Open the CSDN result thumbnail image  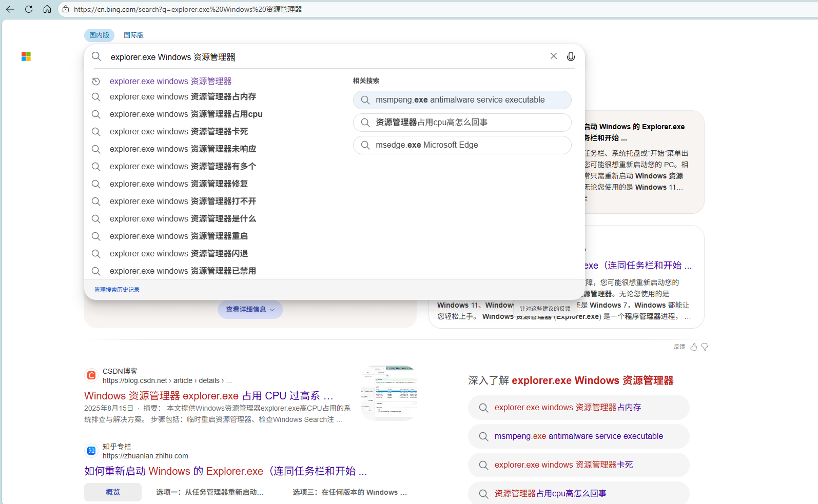[389, 393]
